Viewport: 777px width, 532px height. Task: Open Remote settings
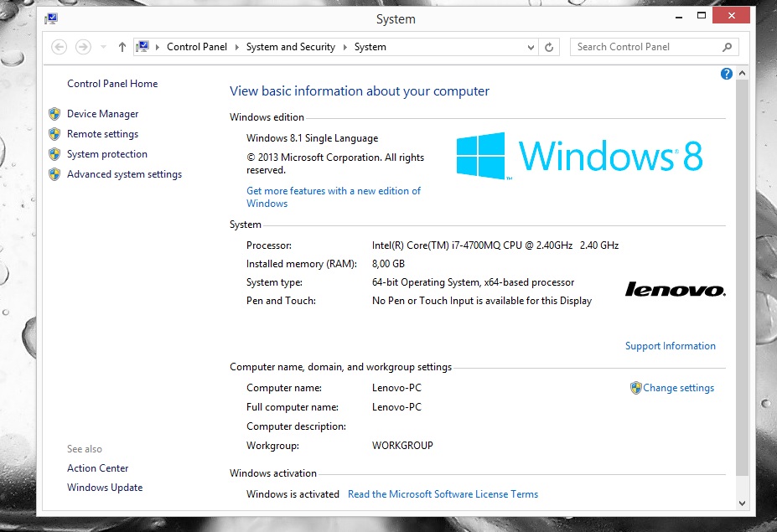click(102, 134)
